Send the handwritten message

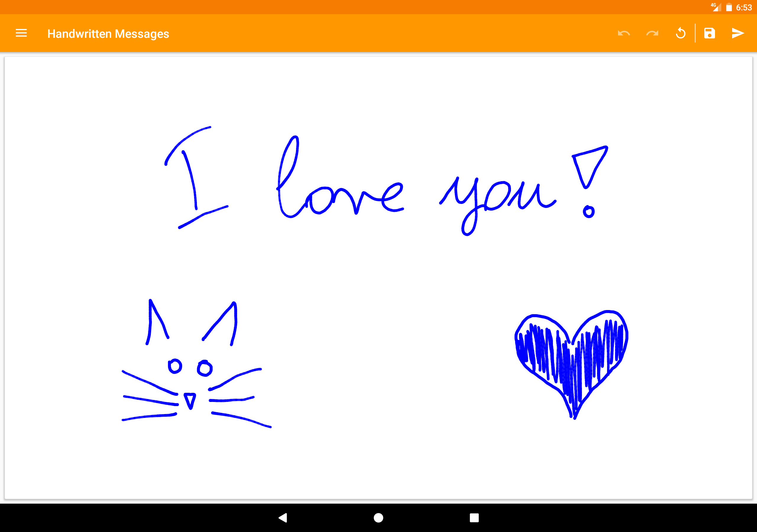[738, 33]
